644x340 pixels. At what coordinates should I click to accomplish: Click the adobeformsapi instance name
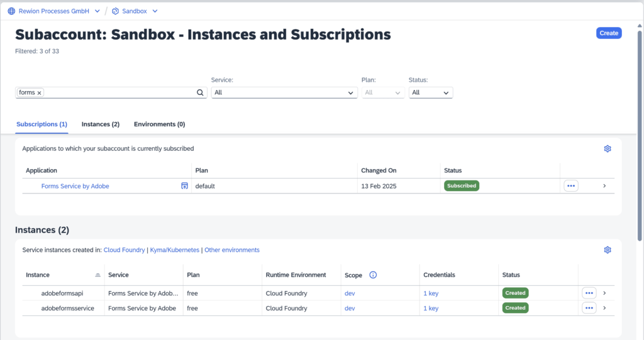point(62,293)
